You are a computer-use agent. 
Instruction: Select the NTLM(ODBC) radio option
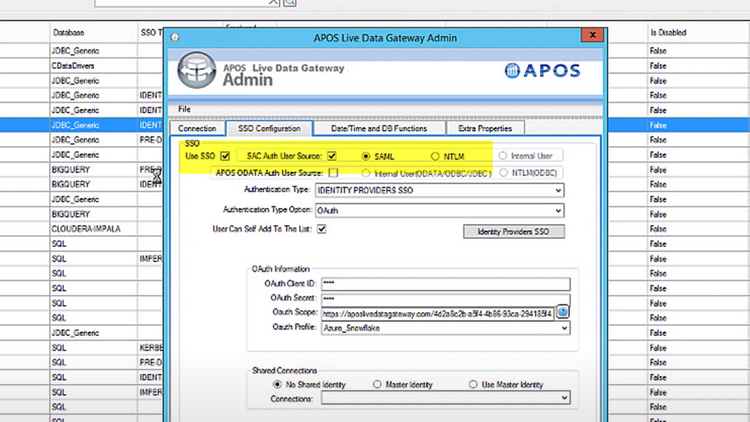503,173
